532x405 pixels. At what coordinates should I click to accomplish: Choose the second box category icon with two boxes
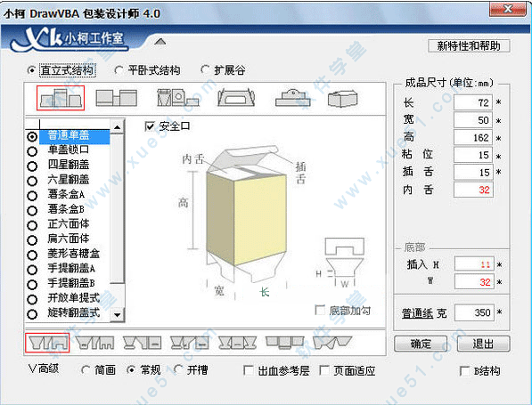point(117,98)
